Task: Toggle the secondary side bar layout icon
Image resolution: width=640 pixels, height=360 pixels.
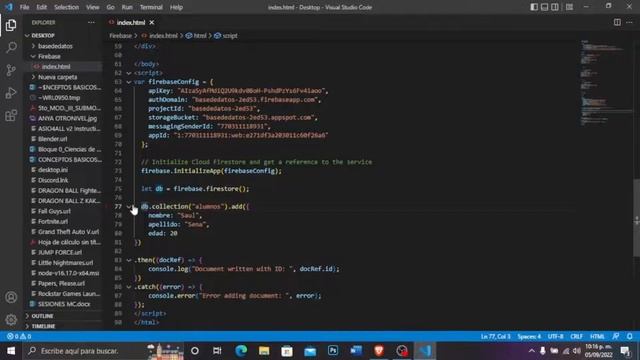Action: 555,7
